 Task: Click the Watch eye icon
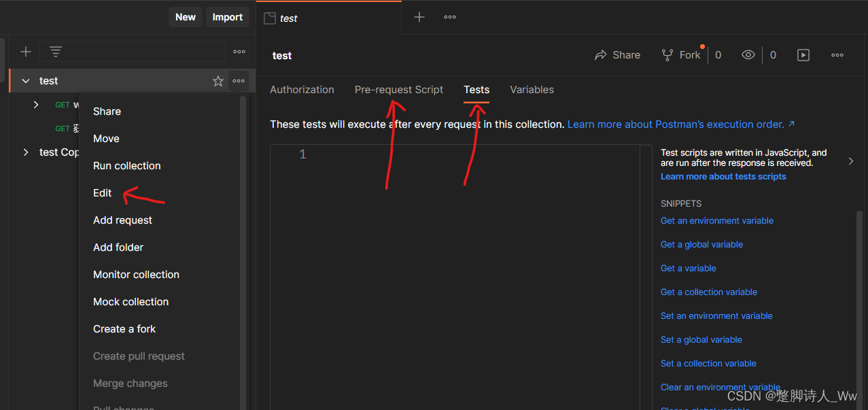[x=748, y=55]
